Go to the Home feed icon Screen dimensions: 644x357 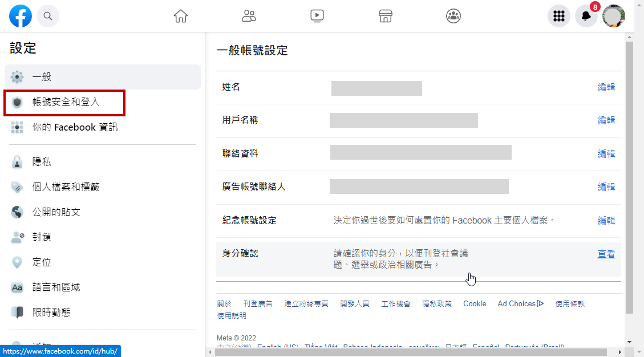181,16
